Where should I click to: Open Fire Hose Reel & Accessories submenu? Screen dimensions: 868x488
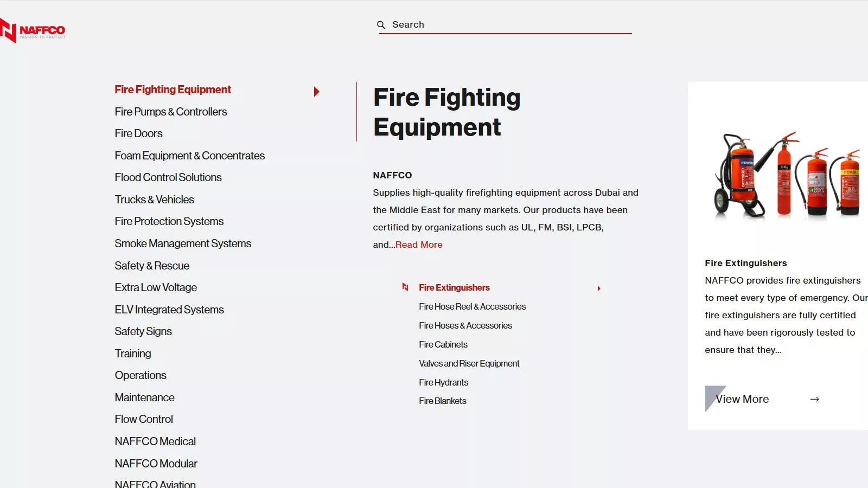[x=472, y=306]
